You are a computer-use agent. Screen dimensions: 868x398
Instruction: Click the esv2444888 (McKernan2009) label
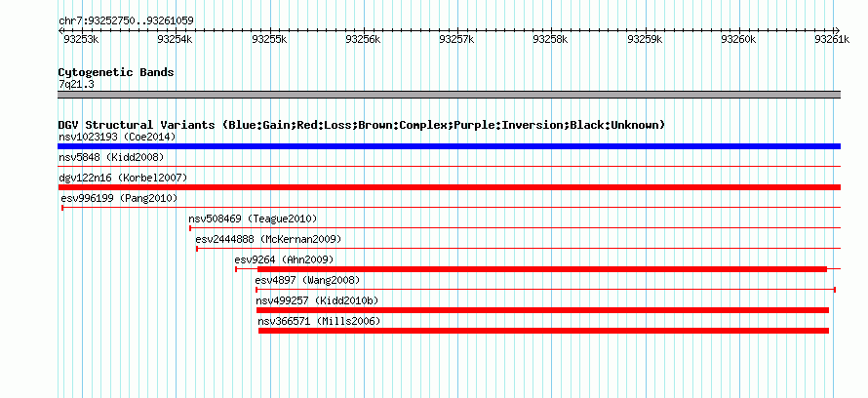(268, 239)
